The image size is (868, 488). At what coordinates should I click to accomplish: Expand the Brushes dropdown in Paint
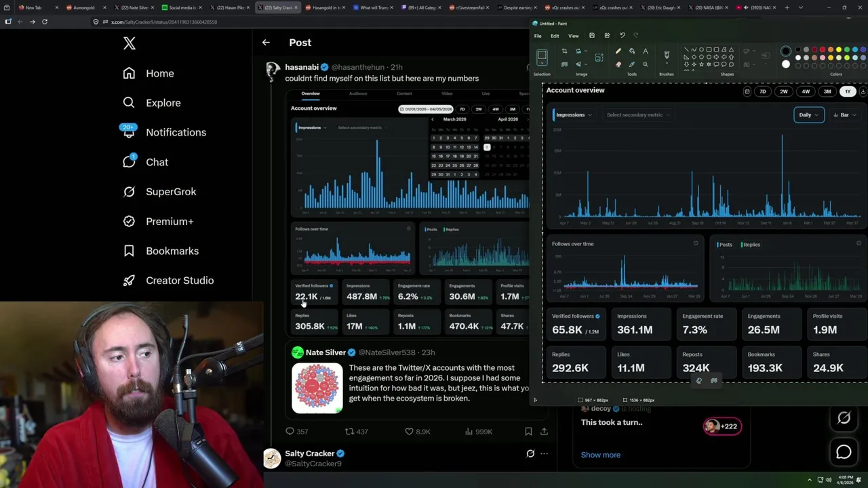pos(667,63)
